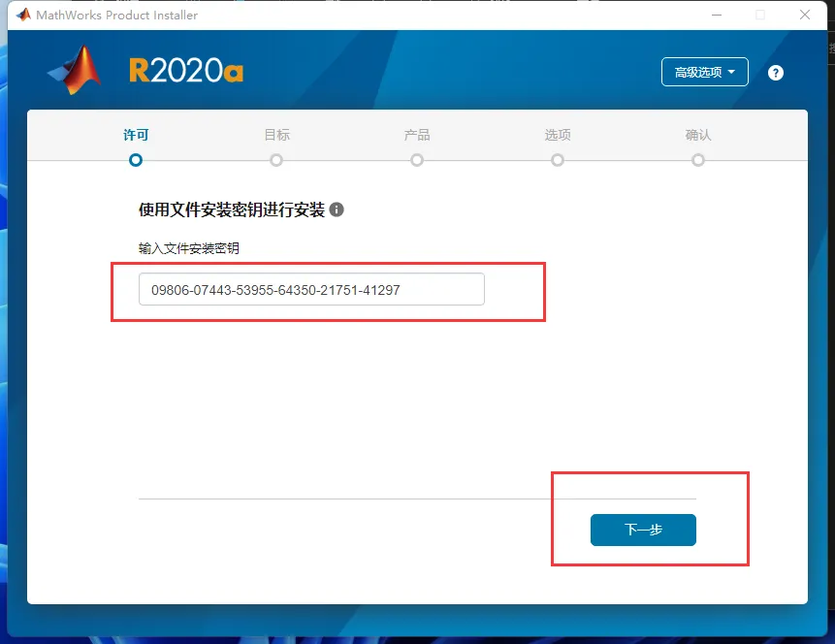Focus the file installation key input field
The width and height of the screenshot is (835, 644).
click(311, 289)
